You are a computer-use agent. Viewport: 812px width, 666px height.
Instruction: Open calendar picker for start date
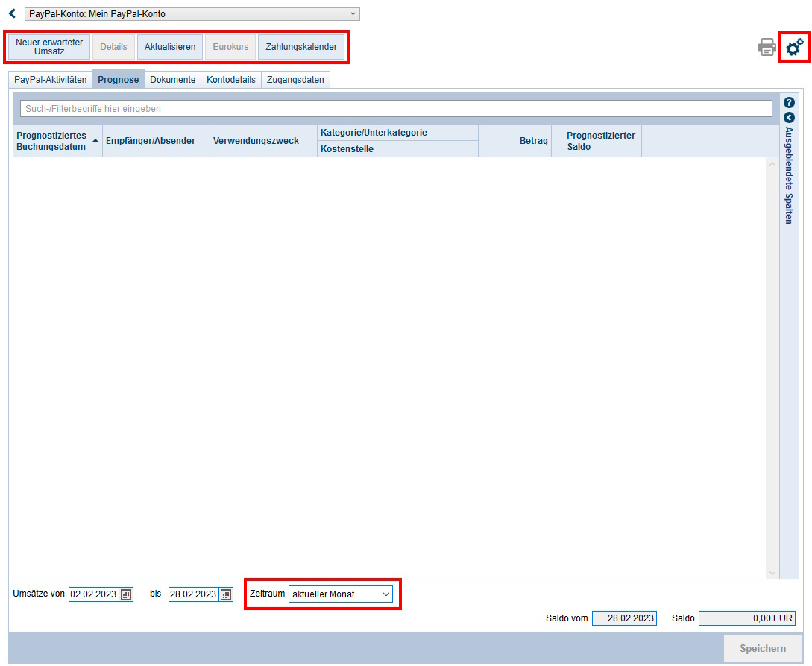tap(126, 594)
